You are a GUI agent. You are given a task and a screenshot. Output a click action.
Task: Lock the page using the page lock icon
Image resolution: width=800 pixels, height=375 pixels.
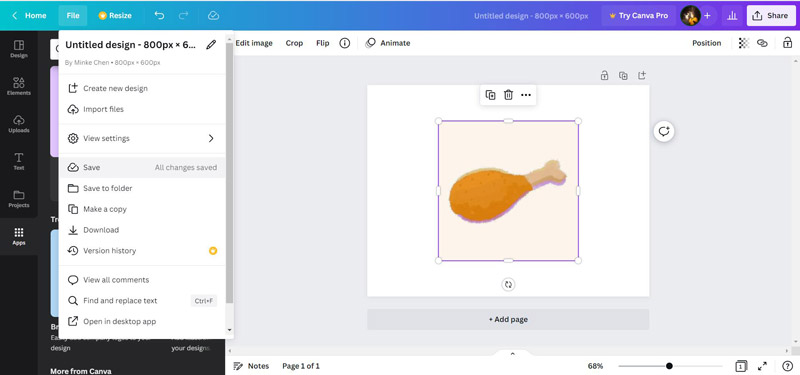coord(605,76)
